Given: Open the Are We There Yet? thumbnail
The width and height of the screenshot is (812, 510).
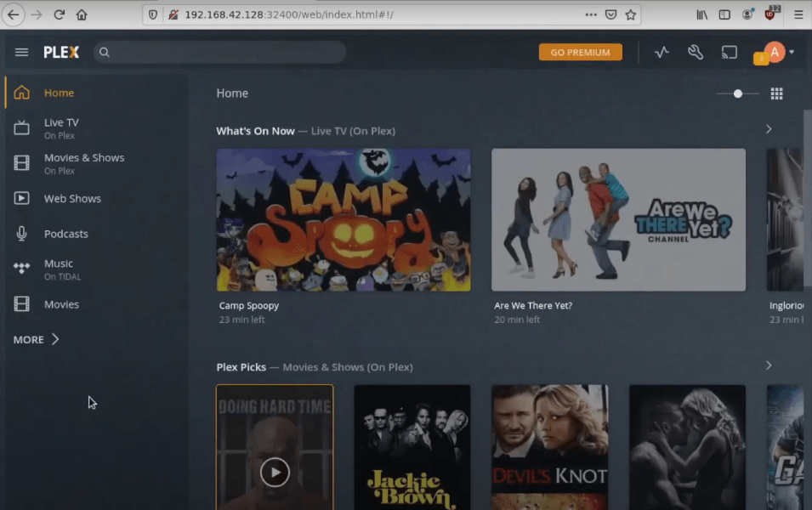Looking at the screenshot, I should point(618,220).
